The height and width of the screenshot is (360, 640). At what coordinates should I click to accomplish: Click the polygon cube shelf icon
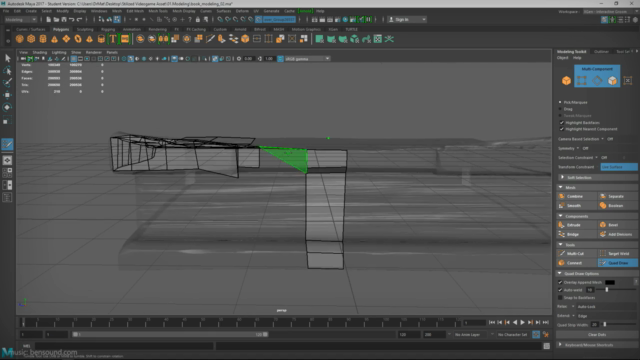(31, 39)
